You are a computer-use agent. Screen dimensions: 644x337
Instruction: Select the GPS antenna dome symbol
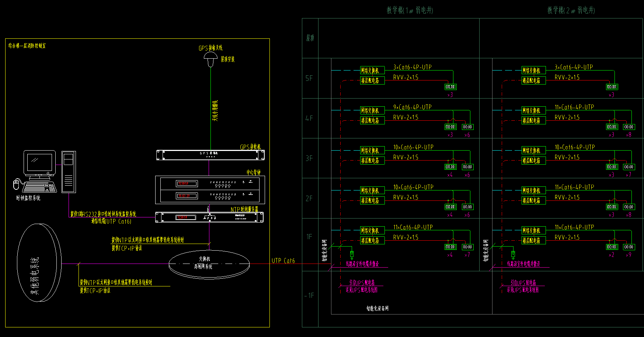click(x=210, y=59)
